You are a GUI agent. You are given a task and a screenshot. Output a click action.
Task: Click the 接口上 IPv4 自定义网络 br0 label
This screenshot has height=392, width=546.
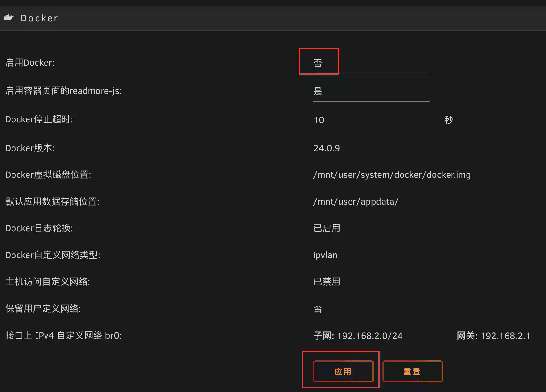coord(63,336)
